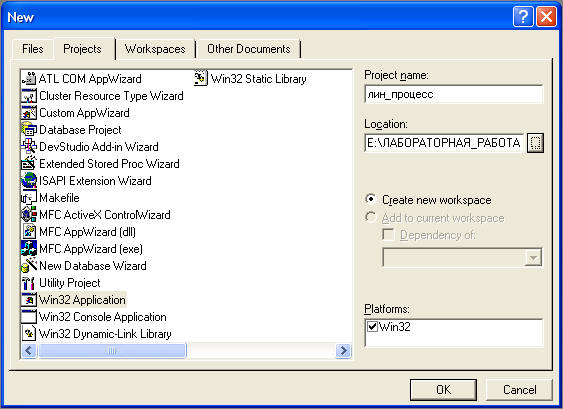Click the Cluster Resource Type Wizard icon
563x409 pixels.
pyautogui.click(x=29, y=96)
